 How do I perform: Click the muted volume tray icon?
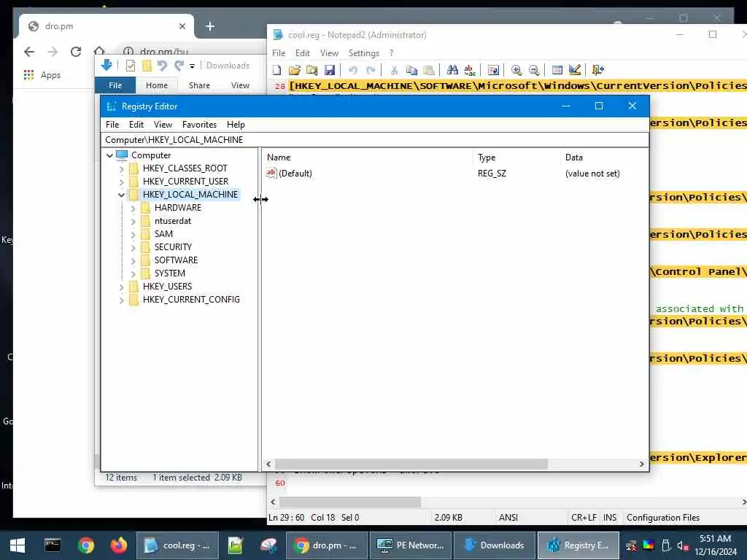point(683,545)
